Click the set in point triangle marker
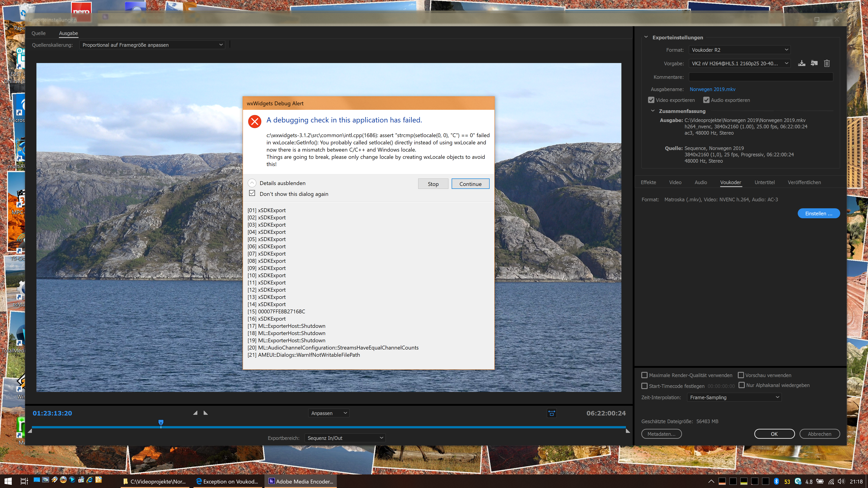This screenshot has height=488, width=868. (195, 413)
